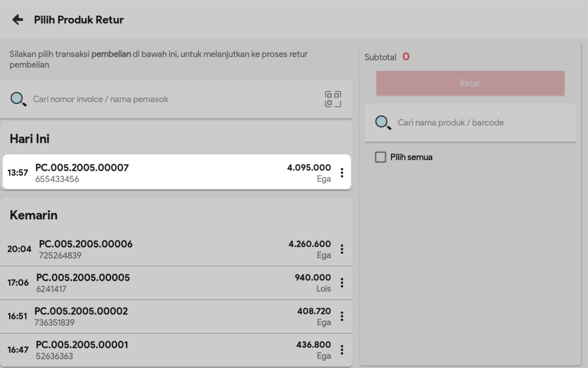Click the Subtotal amount value
The image size is (588, 368).
point(406,57)
